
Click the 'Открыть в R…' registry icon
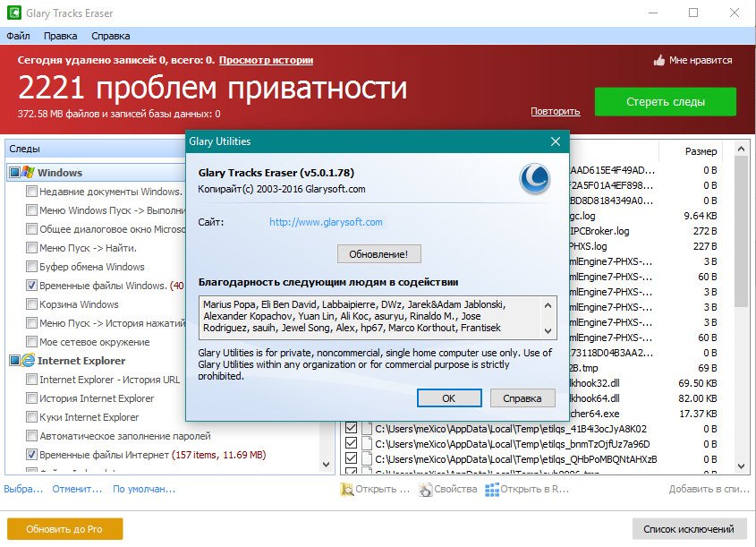click(x=492, y=489)
